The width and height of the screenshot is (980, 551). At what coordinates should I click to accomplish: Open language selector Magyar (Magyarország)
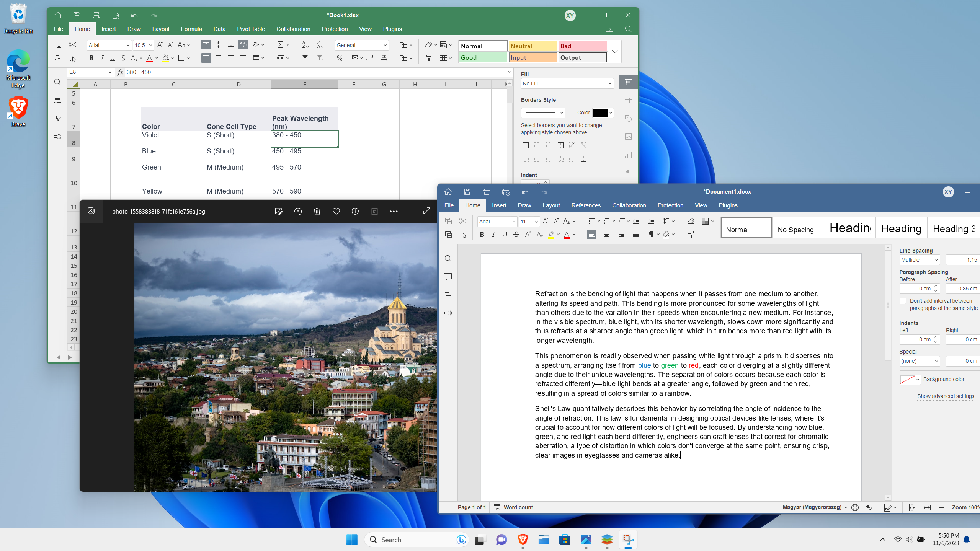(815, 507)
